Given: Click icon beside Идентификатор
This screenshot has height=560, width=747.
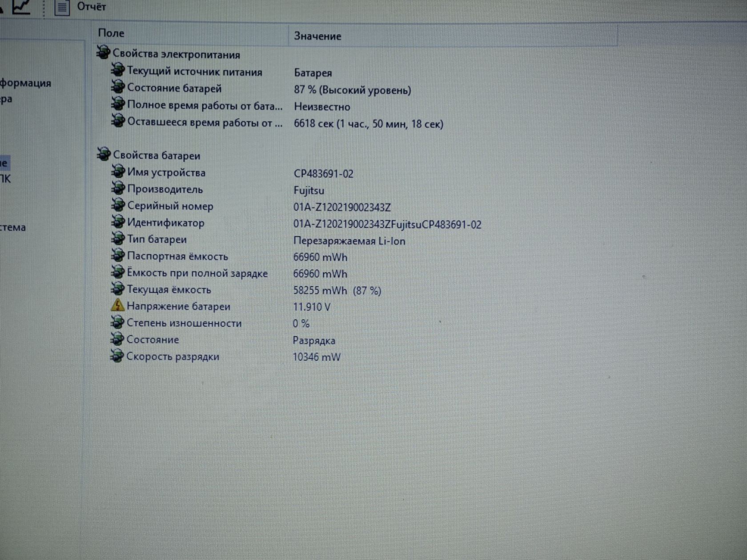Looking at the screenshot, I should (118, 221).
